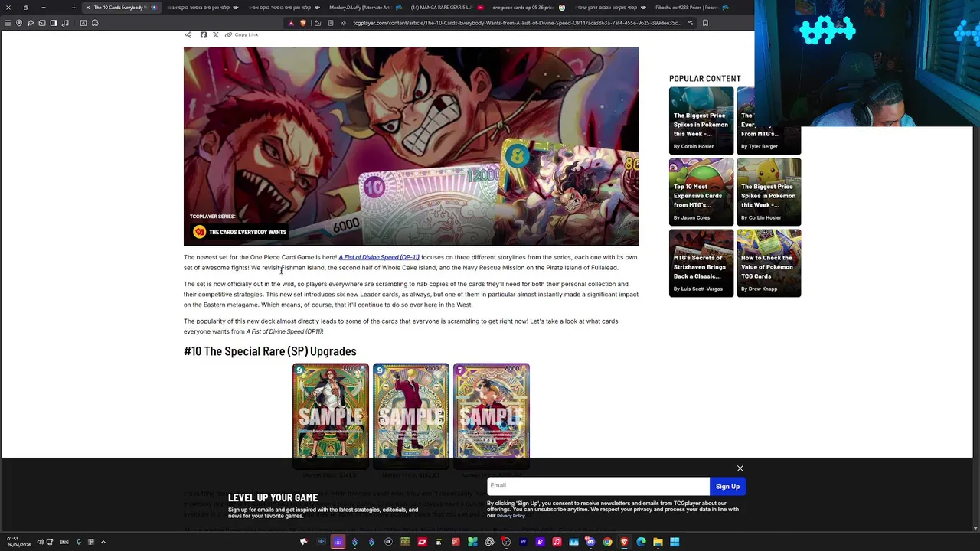Screen dimensions: 980x551
Task: Open Brave VPN shield icon in toolbar
Action: point(19,23)
